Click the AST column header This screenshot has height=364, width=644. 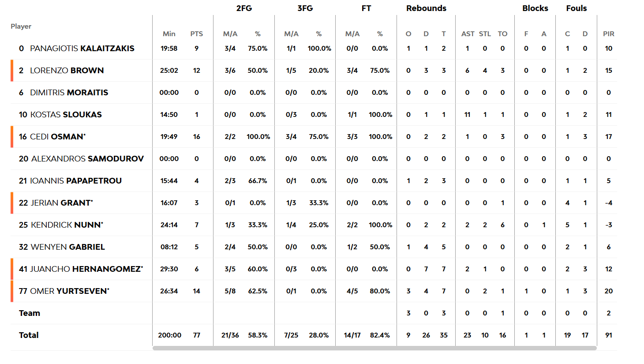[468, 34]
